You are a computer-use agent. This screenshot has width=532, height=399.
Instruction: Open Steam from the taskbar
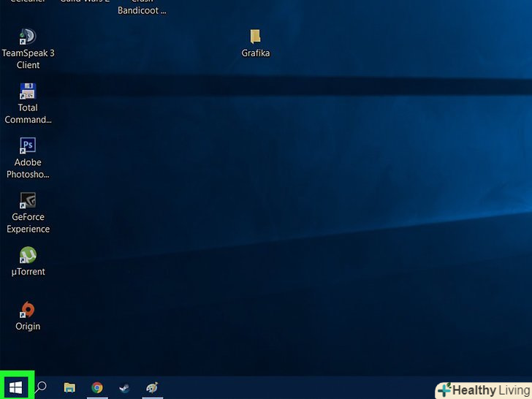click(x=124, y=387)
